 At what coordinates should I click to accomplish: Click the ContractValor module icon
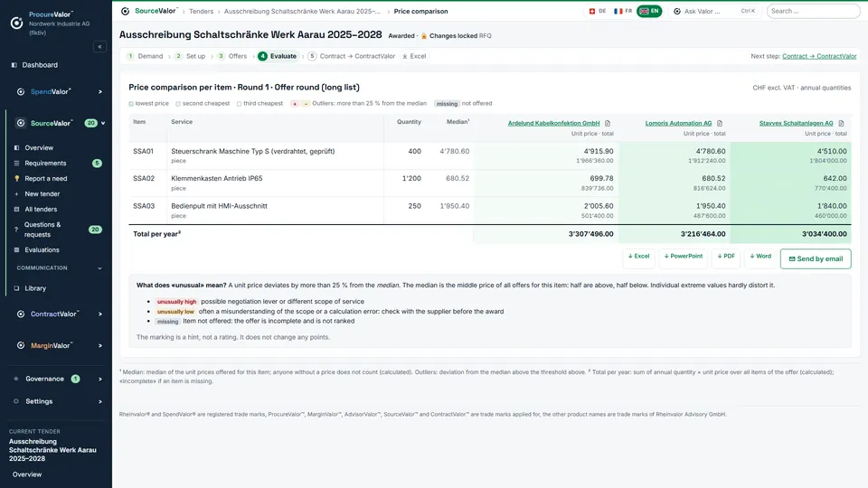(x=21, y=314)
